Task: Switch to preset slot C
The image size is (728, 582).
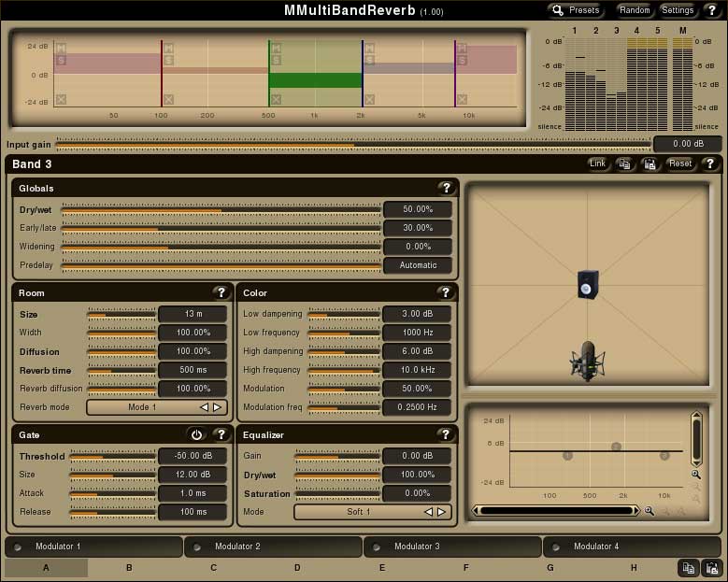Action: click(x=214, y=568)
